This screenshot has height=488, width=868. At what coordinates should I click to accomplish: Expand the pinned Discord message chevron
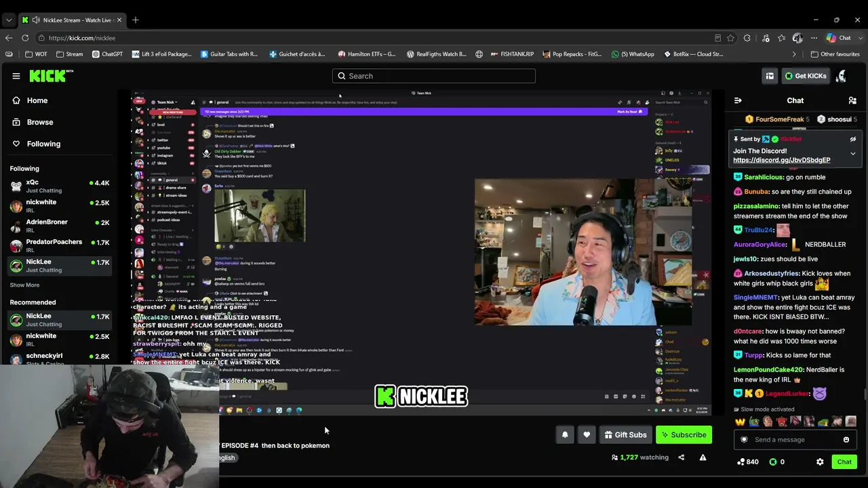coord(853,154)
